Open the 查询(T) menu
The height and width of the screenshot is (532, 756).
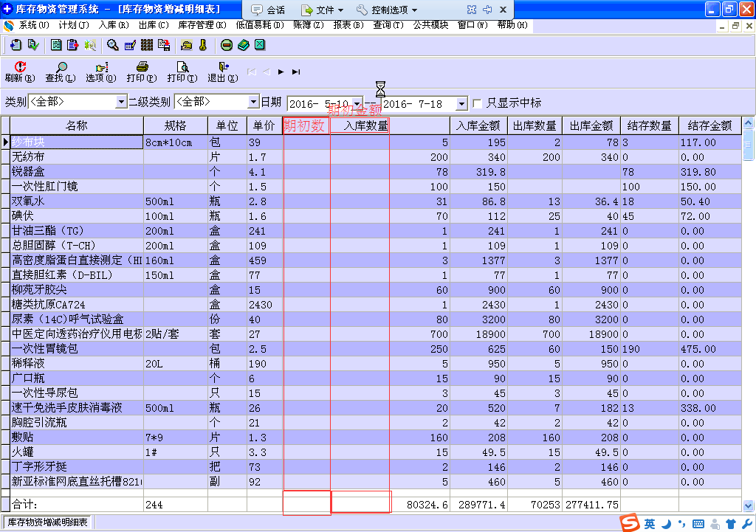pyautogui.click(x=388, y=25)
